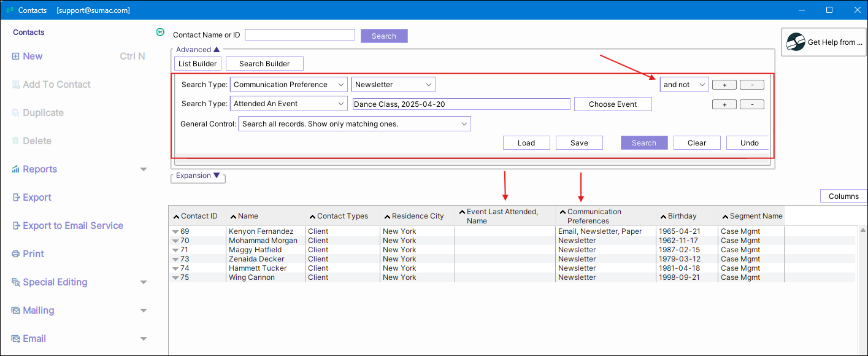Click the green collapse sidebar arrow icon

[x=161, y=33]
